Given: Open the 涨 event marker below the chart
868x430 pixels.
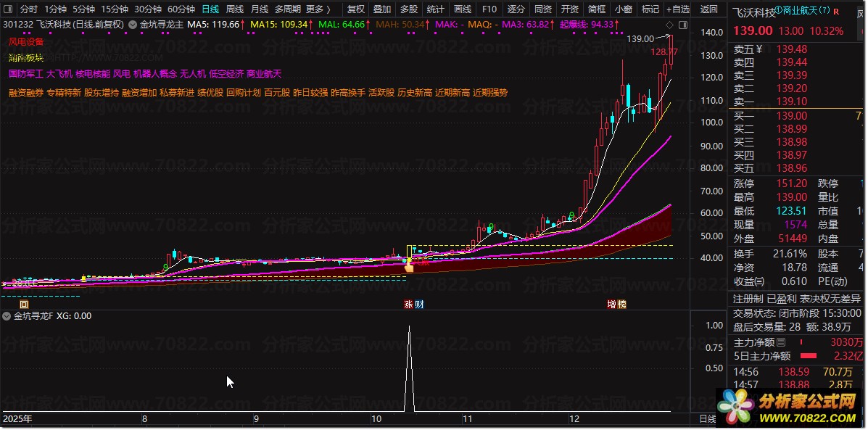Looking at the screenshot, I should click(408, 305).
